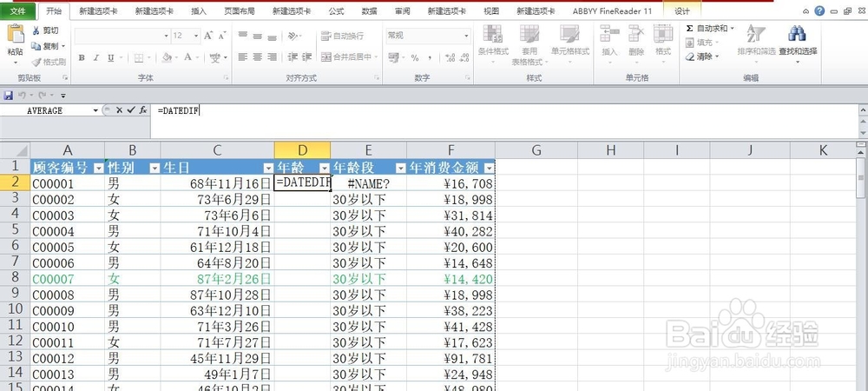Open Cell Styles (单元格样式)
Screen dimensions: 868x391
coord(569,44)
